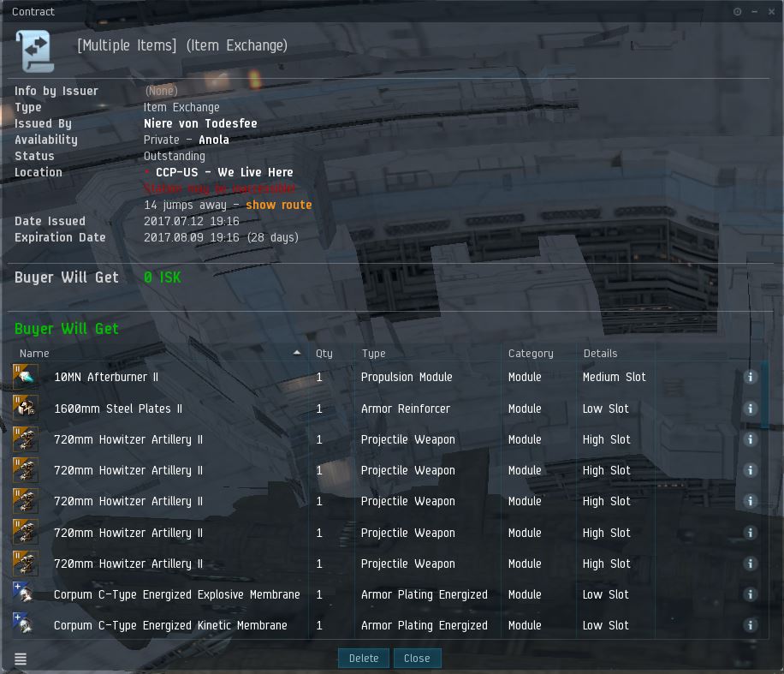Sort items by Qty column
Image resolution: width=784 pixels, height=674 pixels.
pos(324,353)
